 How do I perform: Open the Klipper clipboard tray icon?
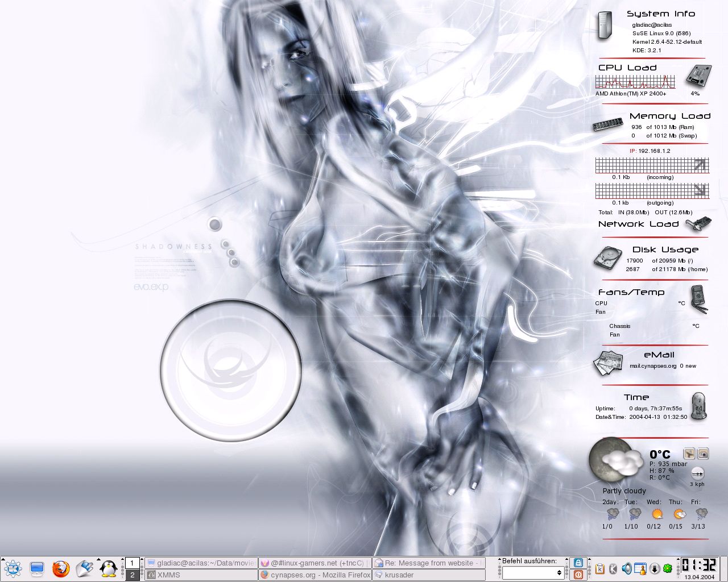[599, 568]
